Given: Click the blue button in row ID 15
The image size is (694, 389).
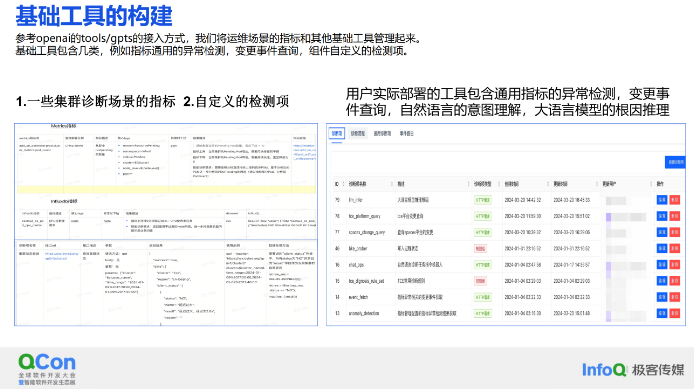Looking at the screenshot, I should point(662,281).
